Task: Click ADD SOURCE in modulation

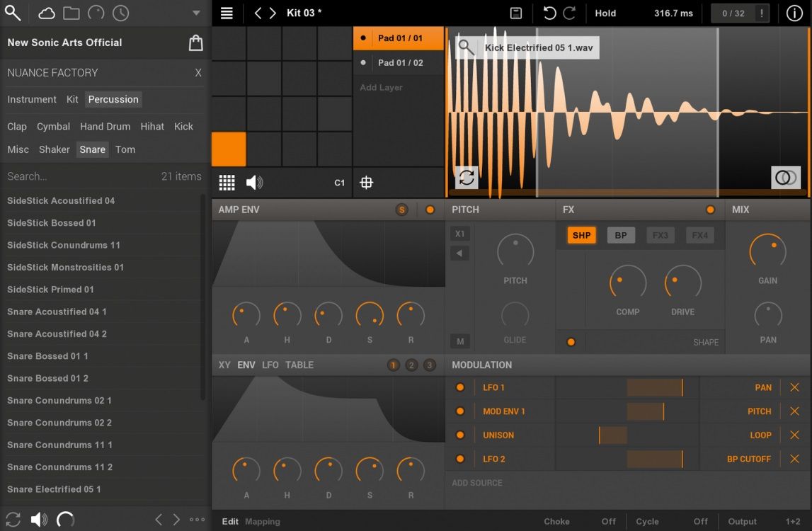Action: (x=477, y=483)
